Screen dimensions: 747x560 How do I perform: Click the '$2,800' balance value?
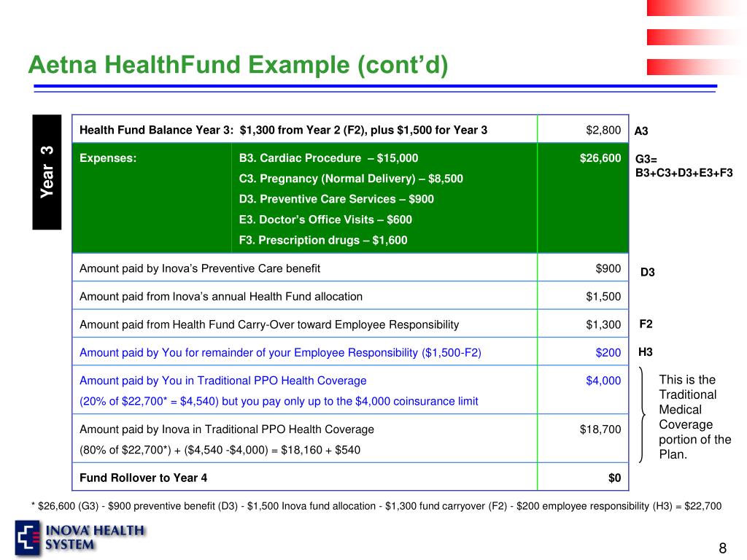pyautogui.click(x=603, y=130)
